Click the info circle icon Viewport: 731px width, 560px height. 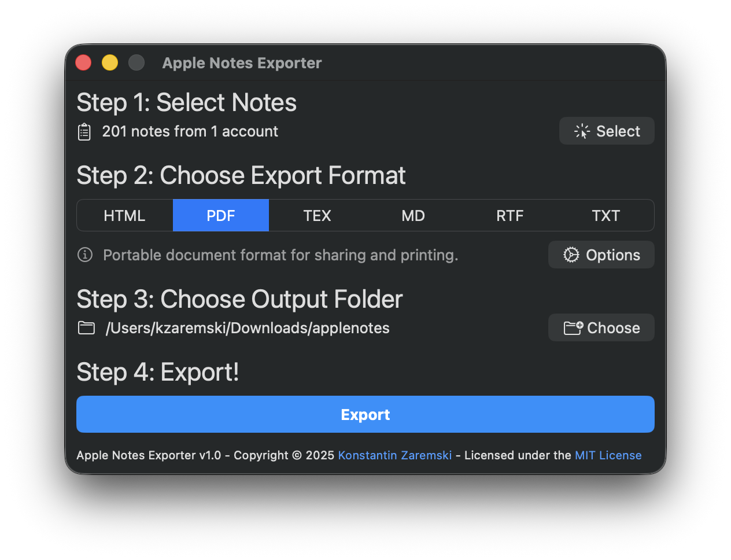click(x=84, y=255)
